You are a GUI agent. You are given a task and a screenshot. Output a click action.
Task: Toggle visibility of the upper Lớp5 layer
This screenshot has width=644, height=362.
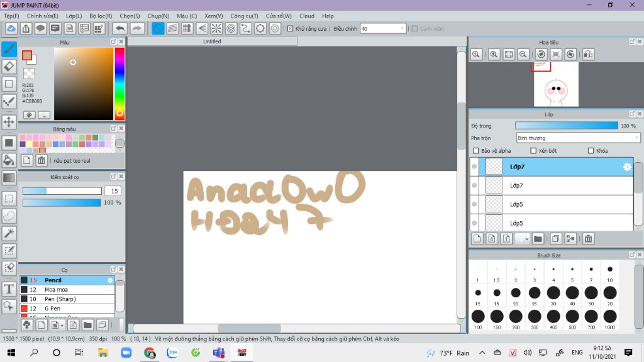[474, 204]
